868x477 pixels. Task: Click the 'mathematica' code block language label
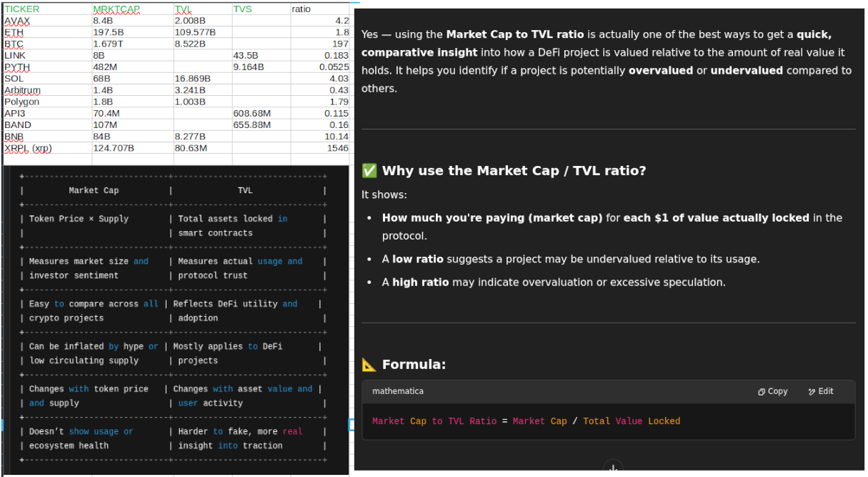398,391
